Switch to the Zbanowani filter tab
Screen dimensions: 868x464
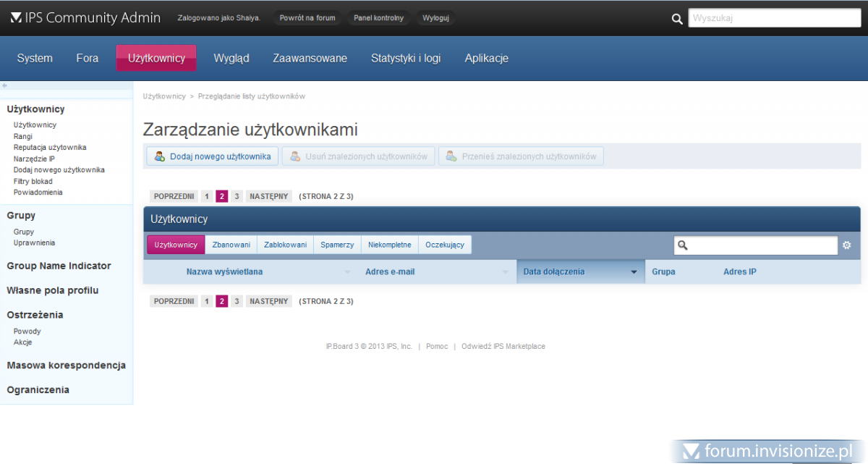[x=231, y=245]
